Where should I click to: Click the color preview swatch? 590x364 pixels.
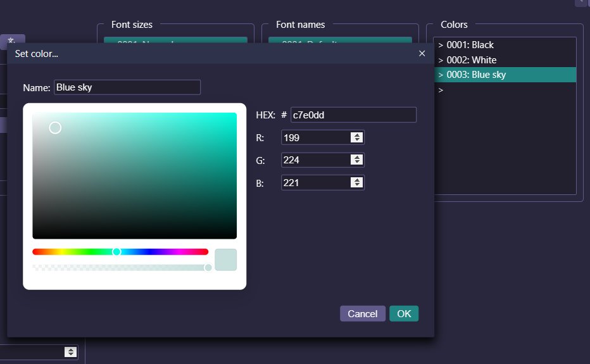226,260
